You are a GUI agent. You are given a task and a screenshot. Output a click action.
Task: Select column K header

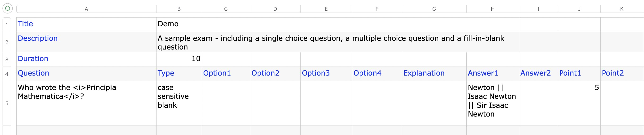click(x=622, y=9)
